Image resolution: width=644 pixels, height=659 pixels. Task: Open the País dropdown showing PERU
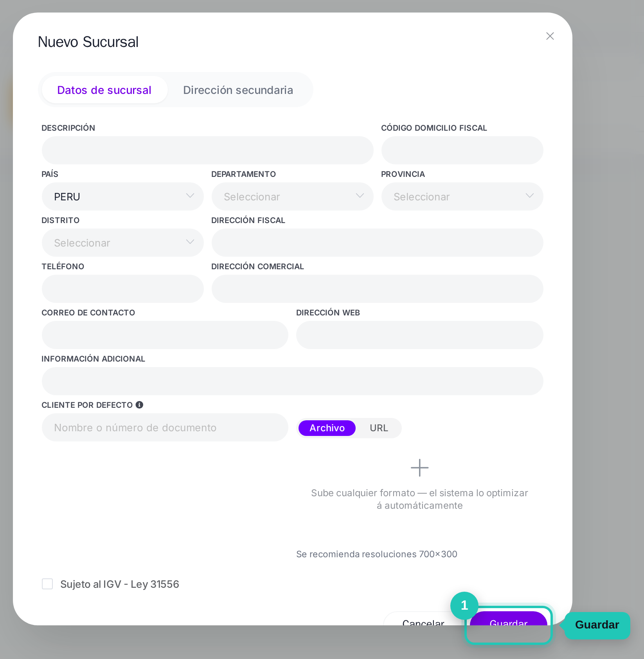pyautogui.click(x=122, y=196)
